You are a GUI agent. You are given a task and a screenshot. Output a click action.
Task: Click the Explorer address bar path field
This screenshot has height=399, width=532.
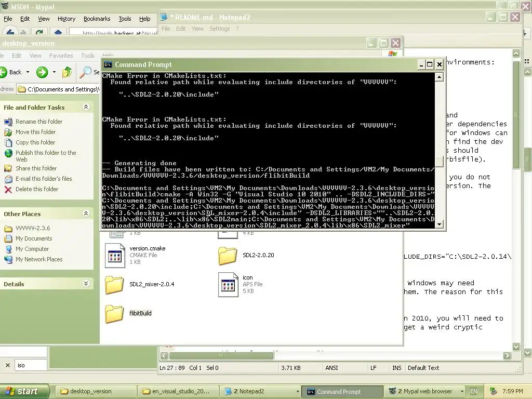(58, 89)
